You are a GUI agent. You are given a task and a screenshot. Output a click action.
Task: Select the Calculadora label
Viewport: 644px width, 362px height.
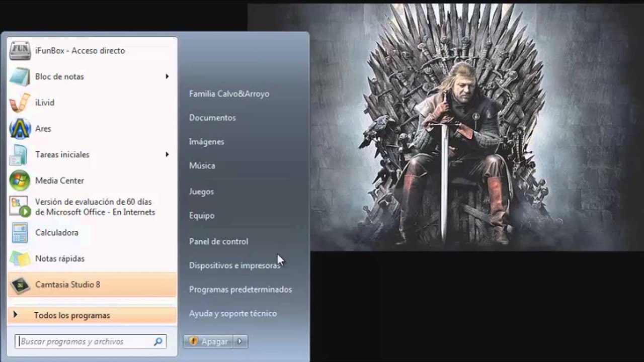coord(57,233)
